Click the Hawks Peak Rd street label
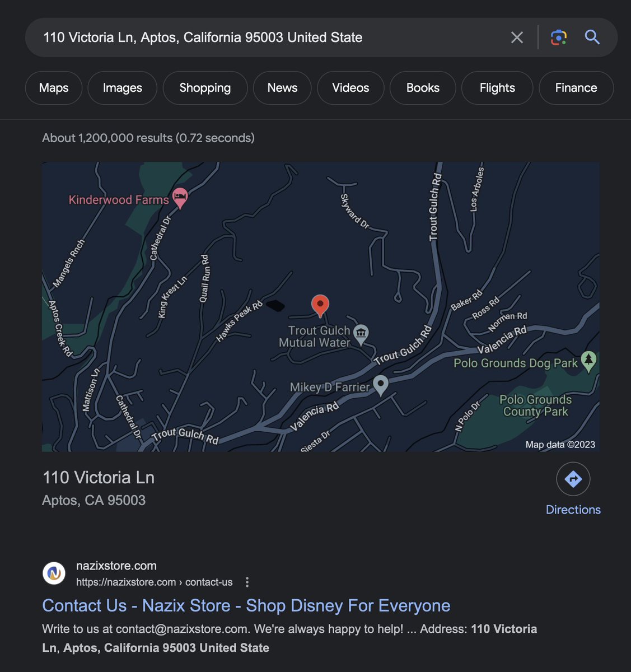Screen dimensions: 631x672 pyautogui.click(x=240, y=321)
